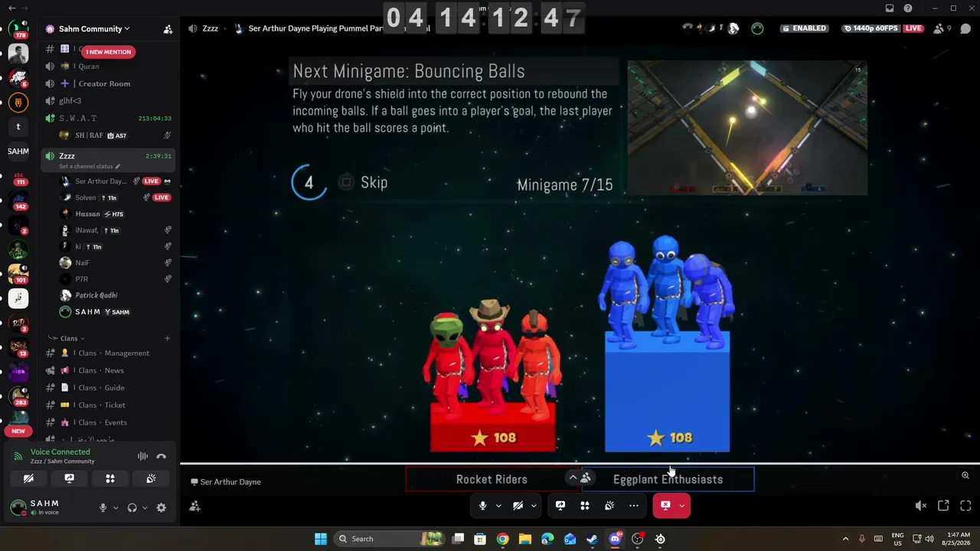Toggle the ENABLED clips badge
980x551 pixels.
(804, 28)
